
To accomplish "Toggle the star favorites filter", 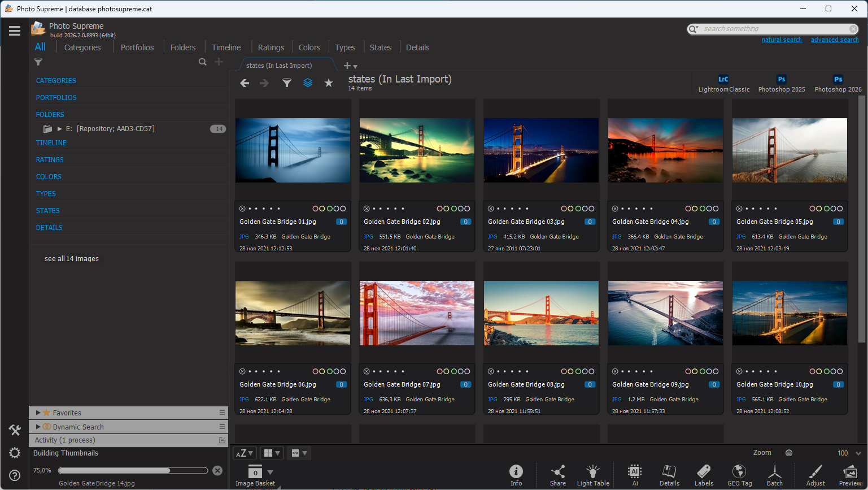I will pos(329,83).
